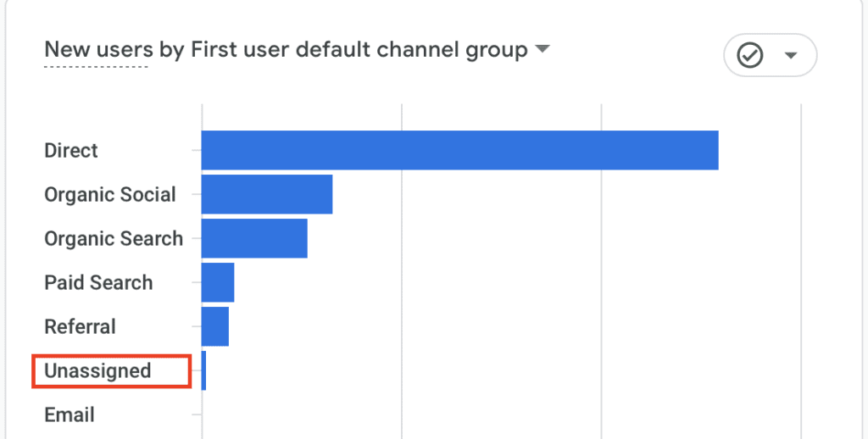The image size is (868, 439).
Task: Choose the Referral channel label
Action: (x=80, y=327)
